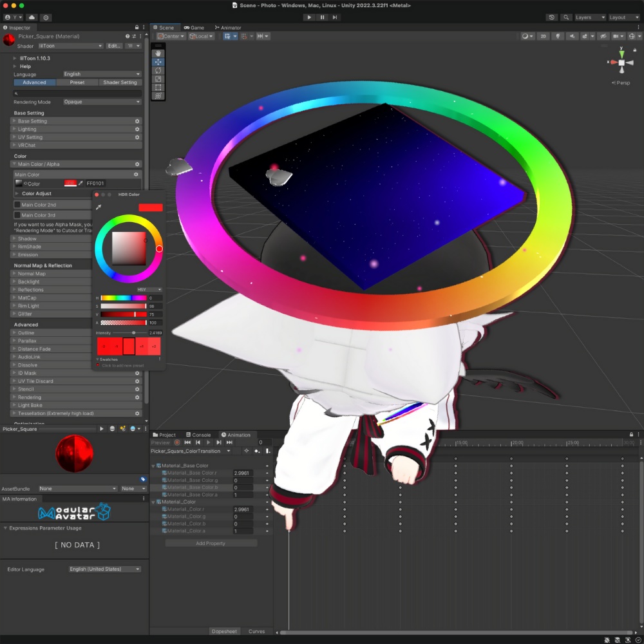Click the lilToon search field

78,93
